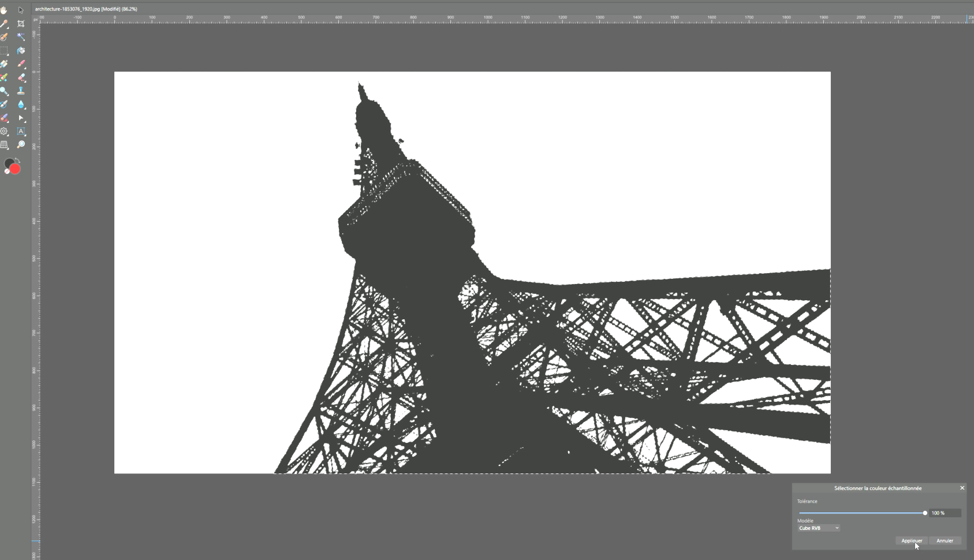Choose the Flood Select magic wand tool
974x560 pixels.
21,37
